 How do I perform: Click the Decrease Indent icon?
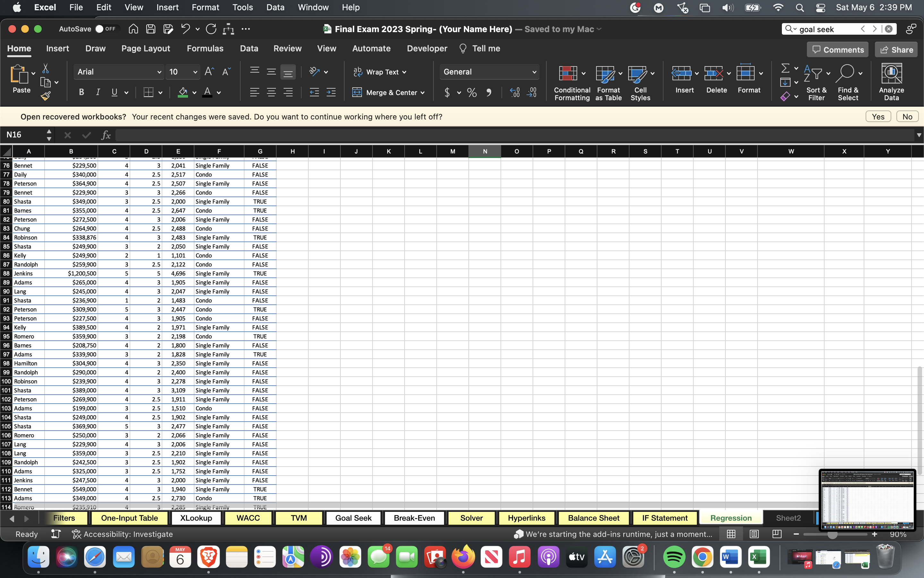pos(314,92)
